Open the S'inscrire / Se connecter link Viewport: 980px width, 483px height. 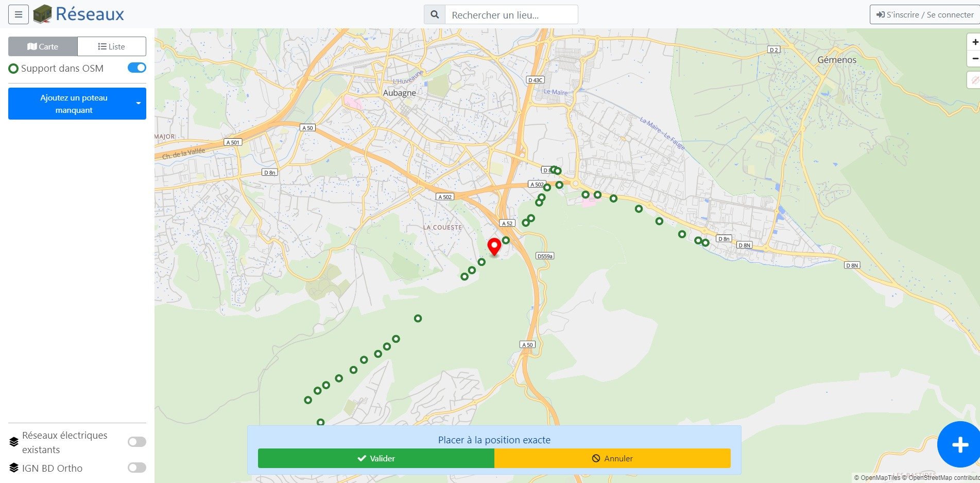(x=923, y=14)
